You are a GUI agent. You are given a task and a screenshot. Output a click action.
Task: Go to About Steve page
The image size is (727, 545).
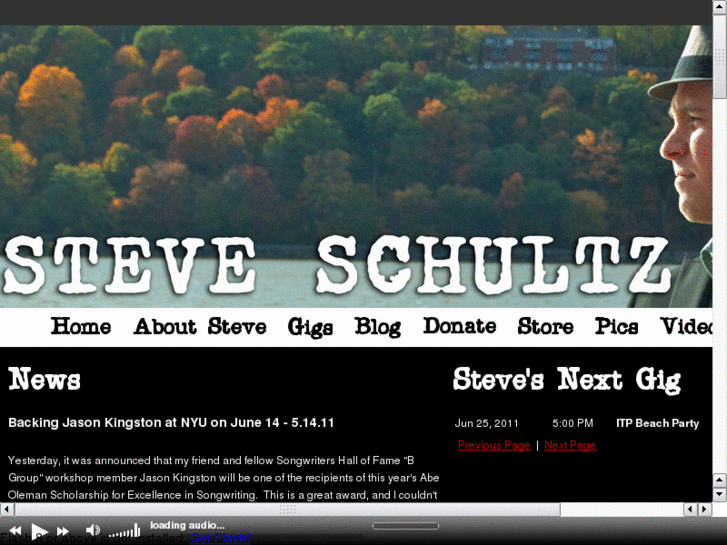(200, 327)
